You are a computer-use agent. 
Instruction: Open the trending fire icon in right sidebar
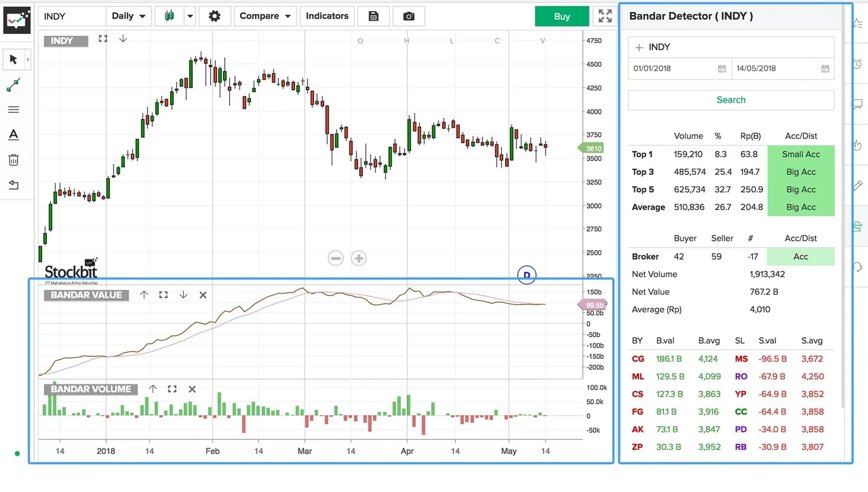pos(858,145)
